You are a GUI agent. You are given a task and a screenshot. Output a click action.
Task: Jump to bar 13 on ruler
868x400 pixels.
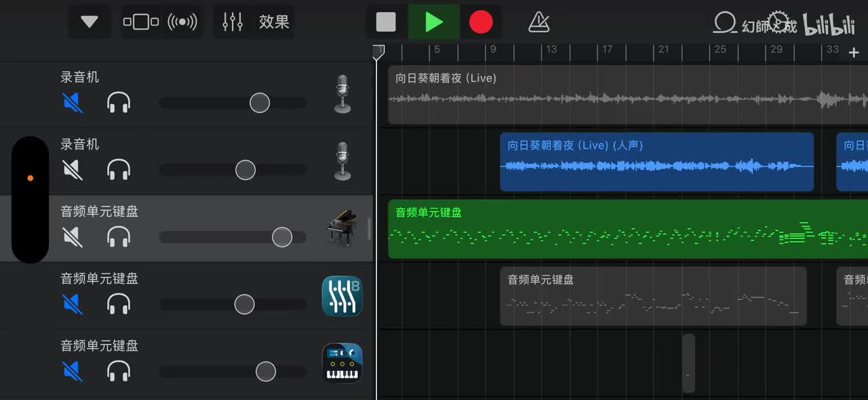pyautogui.click(x=551, y=49)
